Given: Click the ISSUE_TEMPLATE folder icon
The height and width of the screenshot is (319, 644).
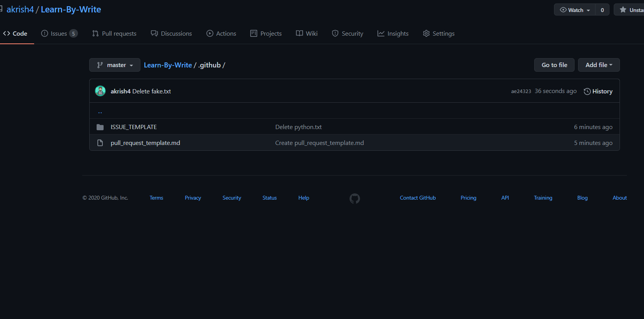Looking at the screenshot, I should click(100, 127).
